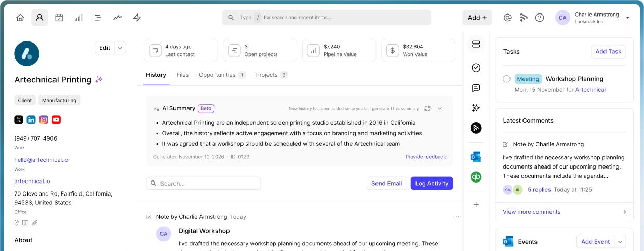Open the bar chart pipeline icon
The image size is (644, 251).
[78, 18]
